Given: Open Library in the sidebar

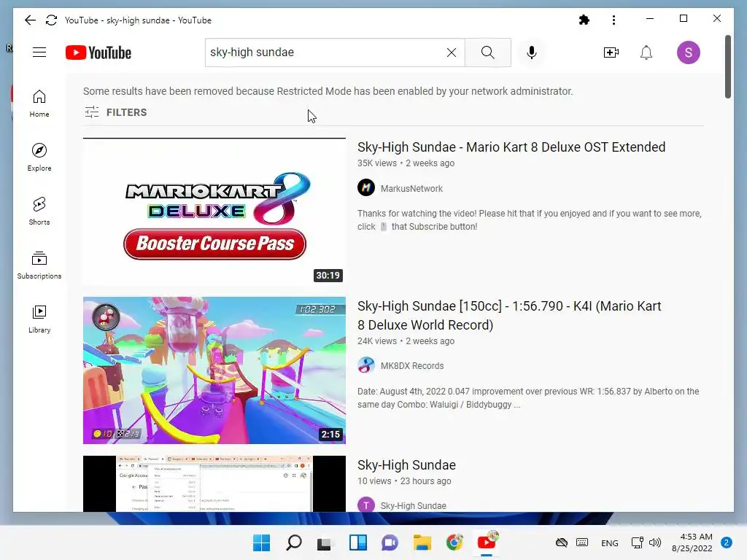Looking at the screenshot, I should (39, 319).
